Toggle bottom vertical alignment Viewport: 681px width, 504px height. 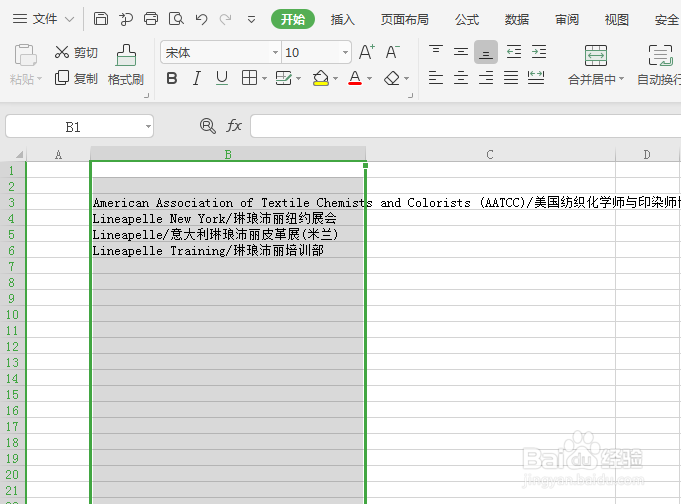[486, 52]
